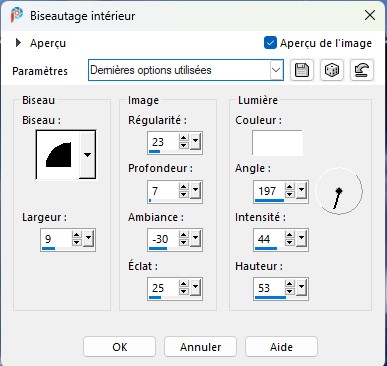The image size is (387, 366).
Task: Decrease the Hauteur value with down arrow
Action: tap(290, 292)
